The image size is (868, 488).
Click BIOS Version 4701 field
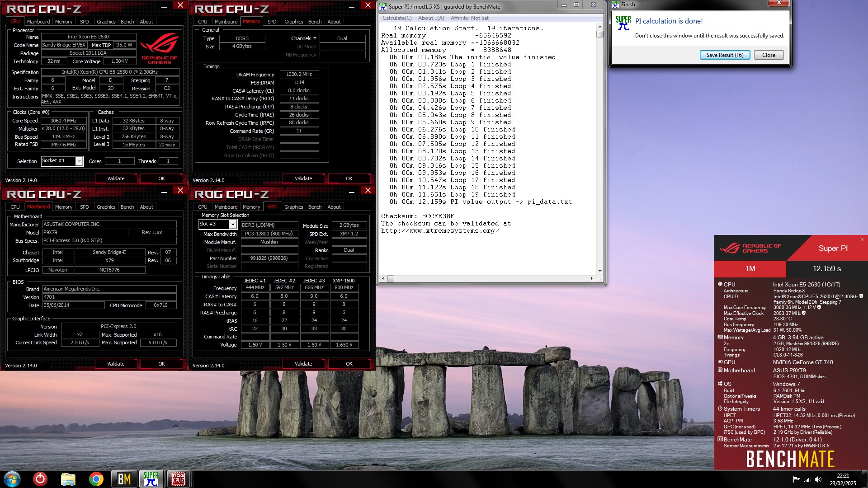[109, 297]
